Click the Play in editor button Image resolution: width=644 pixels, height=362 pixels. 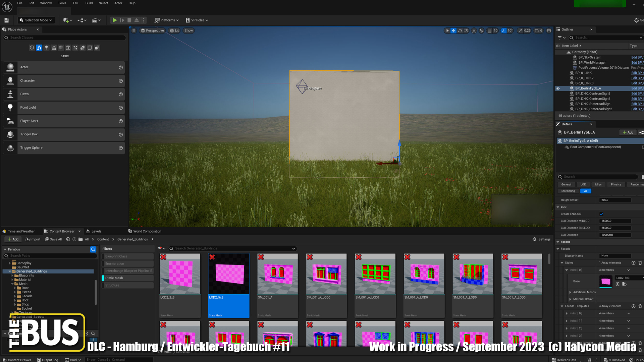[x=114, y=20]
